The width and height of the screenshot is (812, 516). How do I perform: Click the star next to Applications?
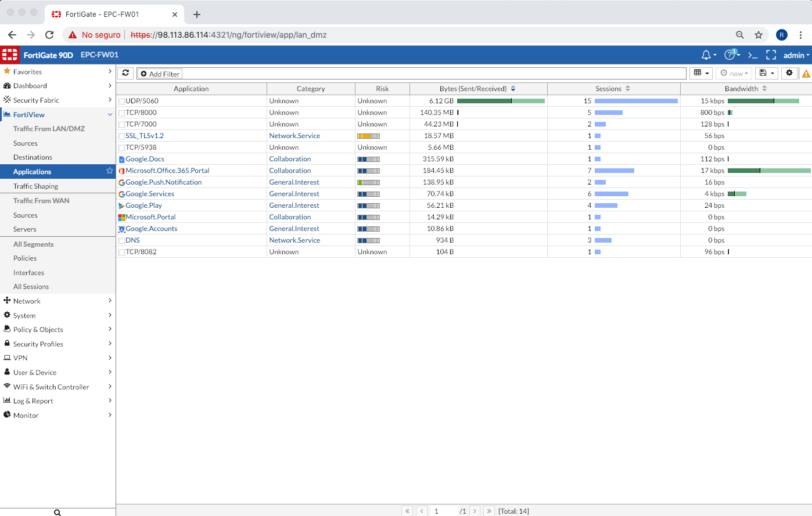point(109,171)
